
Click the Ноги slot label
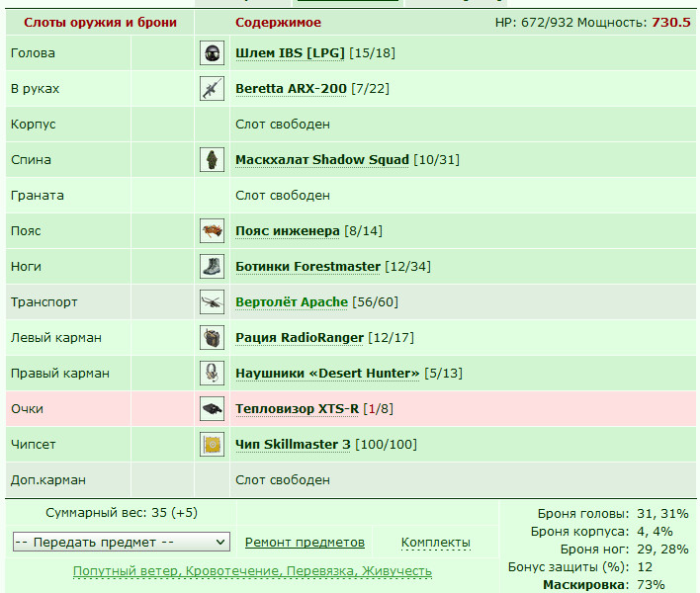(26, 267)
